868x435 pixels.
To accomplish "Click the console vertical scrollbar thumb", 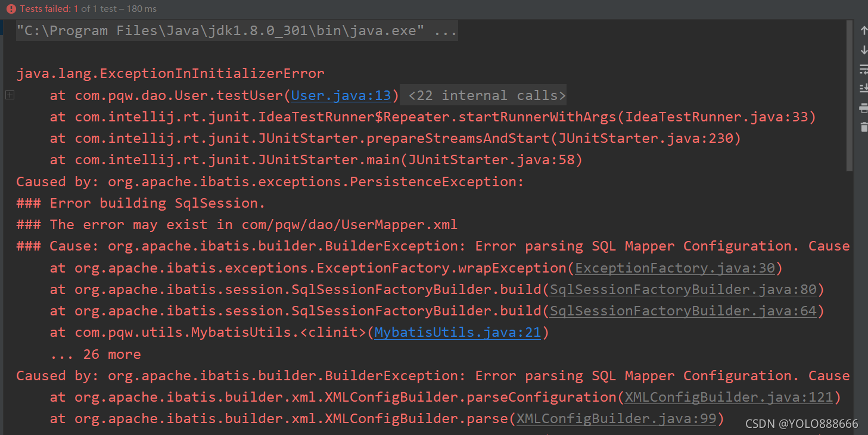I will coord(850,96).
